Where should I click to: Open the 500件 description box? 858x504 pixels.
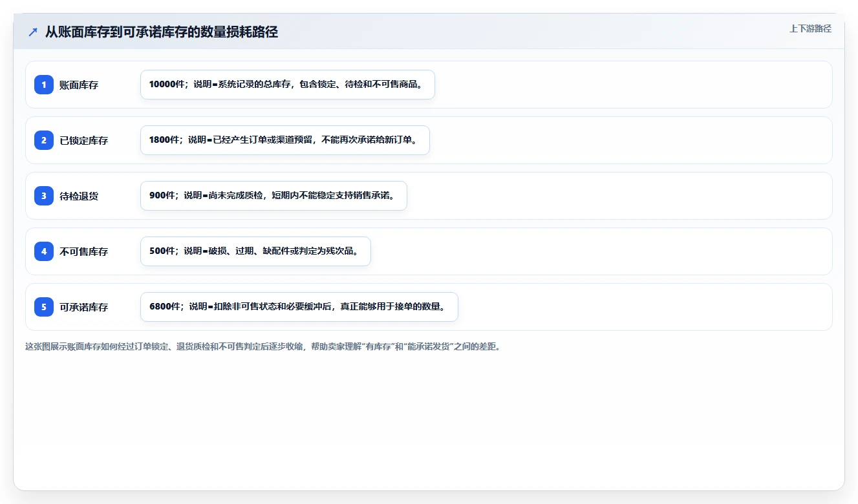click(255, 251)
